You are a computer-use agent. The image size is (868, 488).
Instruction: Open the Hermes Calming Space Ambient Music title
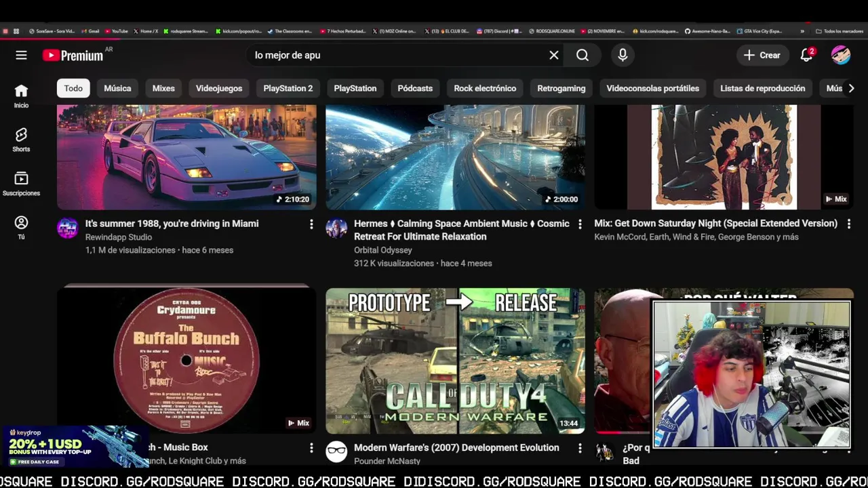(462, 230)
